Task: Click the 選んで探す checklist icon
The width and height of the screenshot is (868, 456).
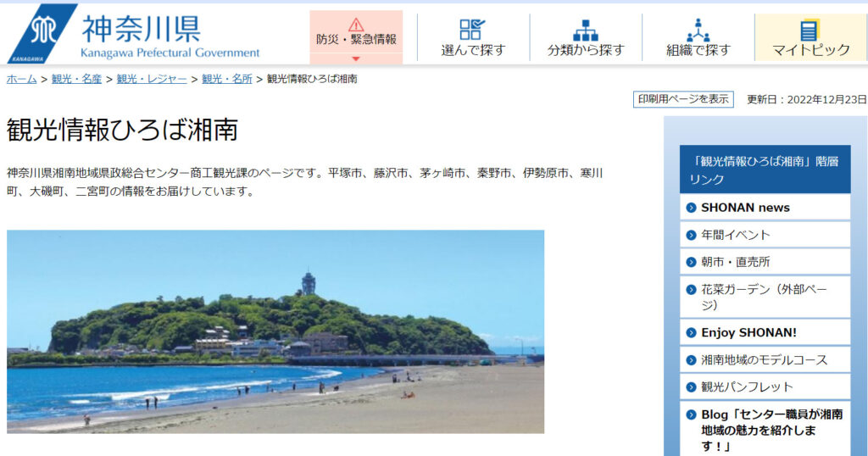Action: click(x=472, y=30)
